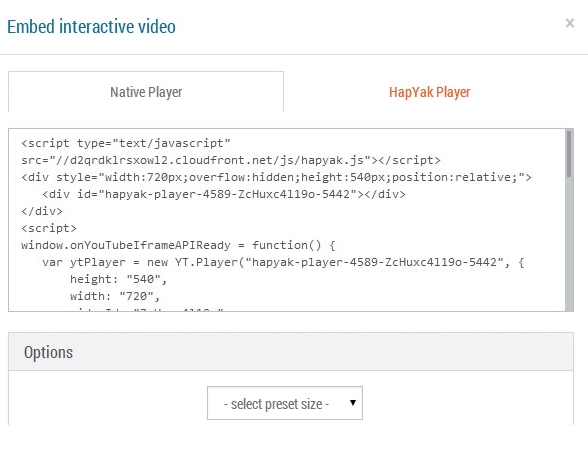Viewport: 588px width, 460px height.
Task: Click the 'var ytPlayer = new YT.Player' line
Action: pyautogui.click(x=283, y=262)
